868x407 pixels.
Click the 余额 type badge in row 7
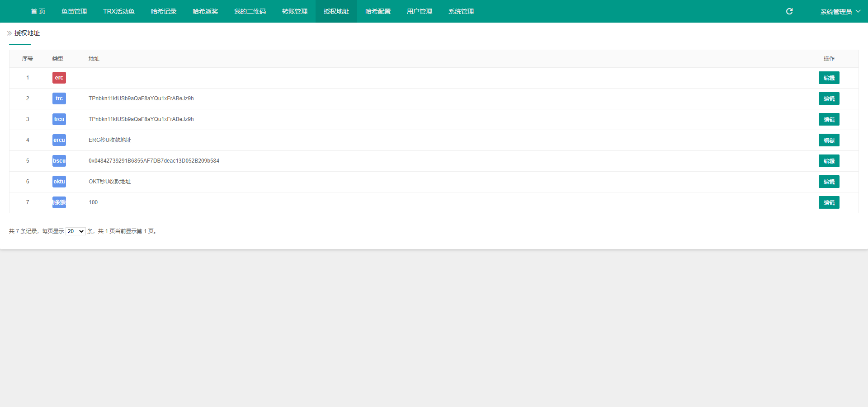point(59,202)
